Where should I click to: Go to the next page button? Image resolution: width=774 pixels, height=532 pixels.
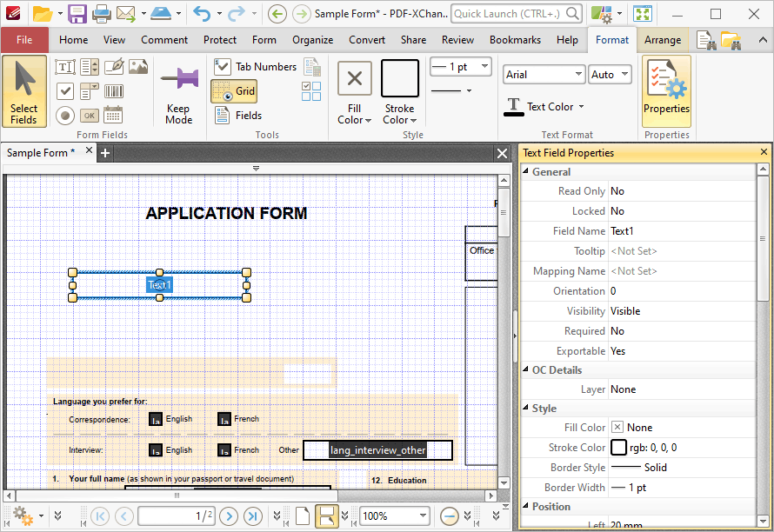[x=228, y=516]
